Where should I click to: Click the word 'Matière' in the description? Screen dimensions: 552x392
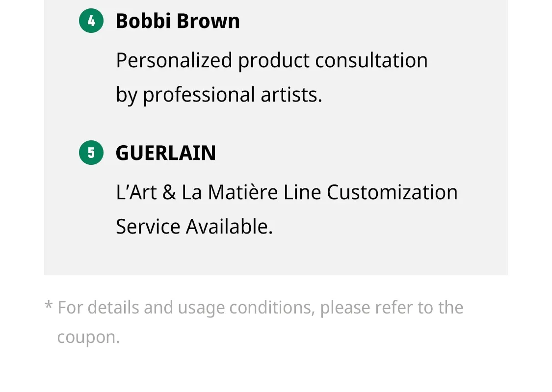[x=242, y=192]
